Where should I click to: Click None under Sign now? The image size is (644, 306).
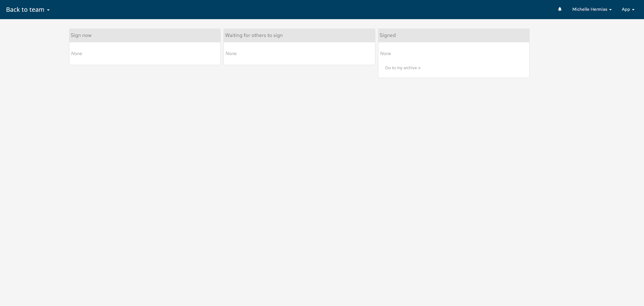(x=76, y=53)
